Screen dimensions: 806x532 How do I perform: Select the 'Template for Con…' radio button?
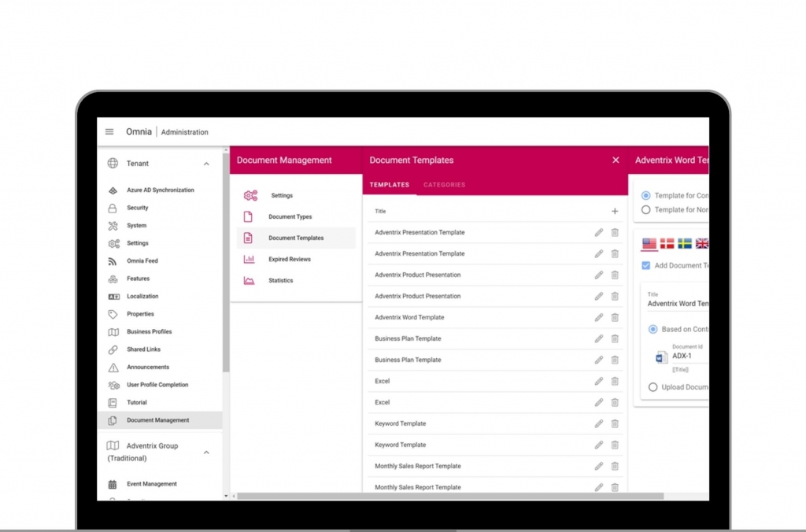(x=646, y=195)
